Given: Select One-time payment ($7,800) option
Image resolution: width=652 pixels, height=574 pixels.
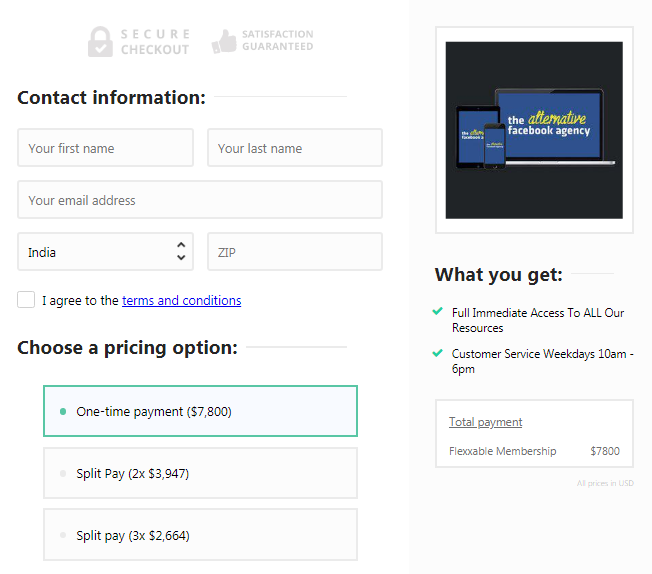Looking at the screenshot, I should 200,411.
